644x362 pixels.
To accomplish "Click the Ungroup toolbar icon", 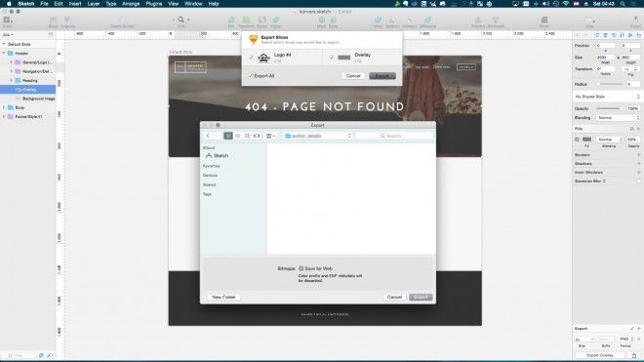I will tap(67, 20).
